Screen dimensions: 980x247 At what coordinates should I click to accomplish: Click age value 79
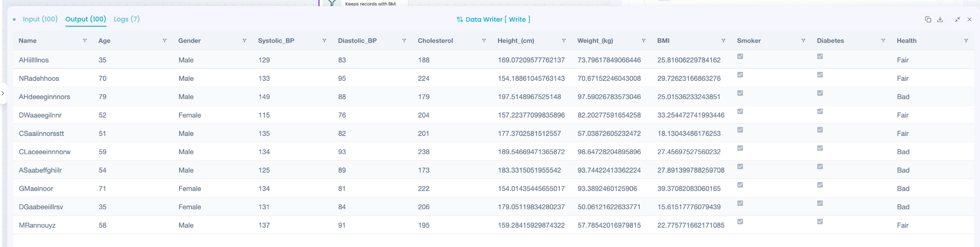click(x=102, y=97)
